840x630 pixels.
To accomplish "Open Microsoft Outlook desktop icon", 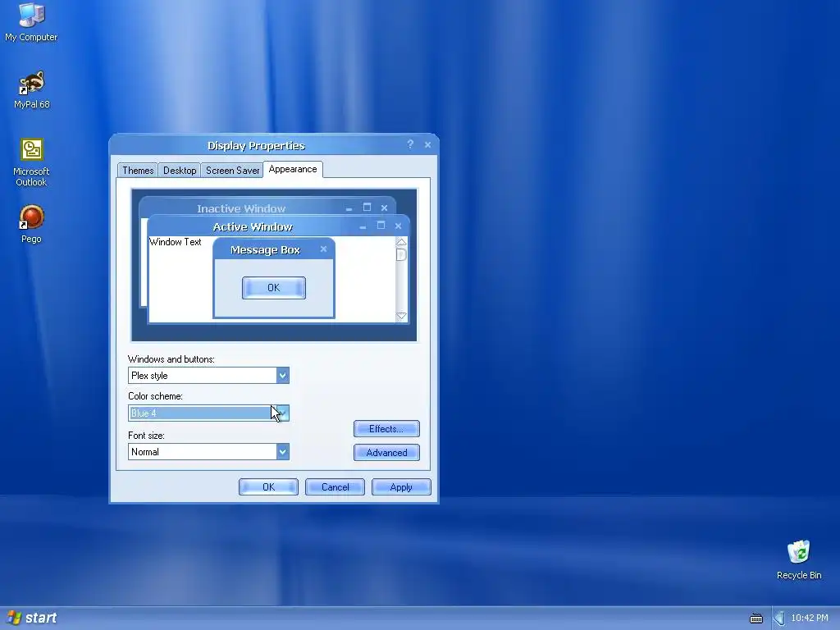I will tap(31, 162).
